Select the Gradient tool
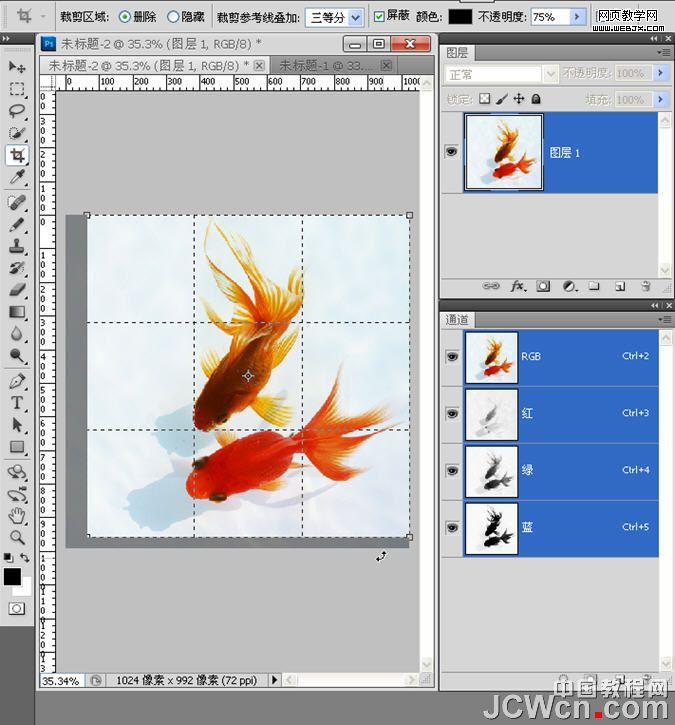 point(17,312)
